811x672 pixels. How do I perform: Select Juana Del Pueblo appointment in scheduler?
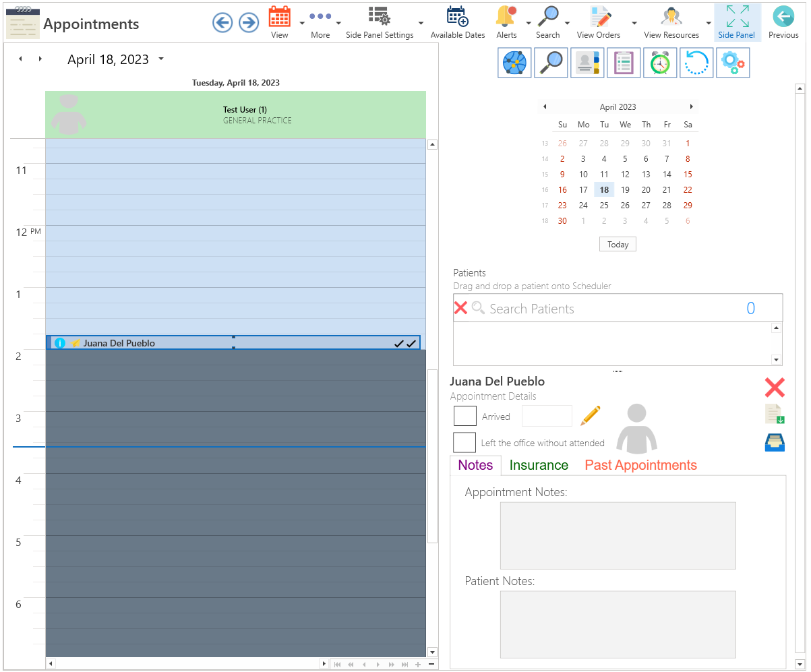tap(233, 343)
